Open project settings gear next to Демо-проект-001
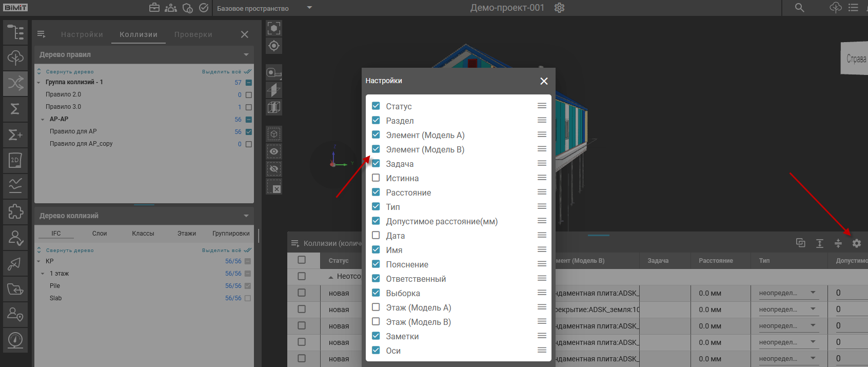868x367 pixels. 559,8
